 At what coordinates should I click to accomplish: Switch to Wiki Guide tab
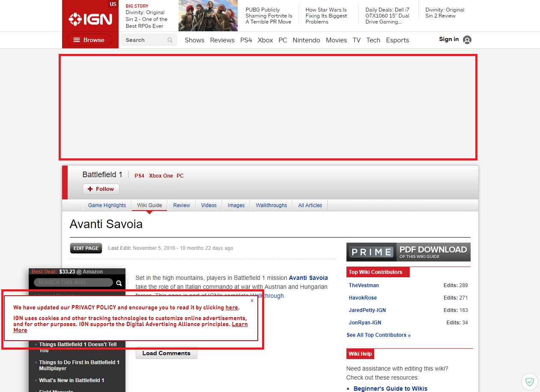pos(149,205)
